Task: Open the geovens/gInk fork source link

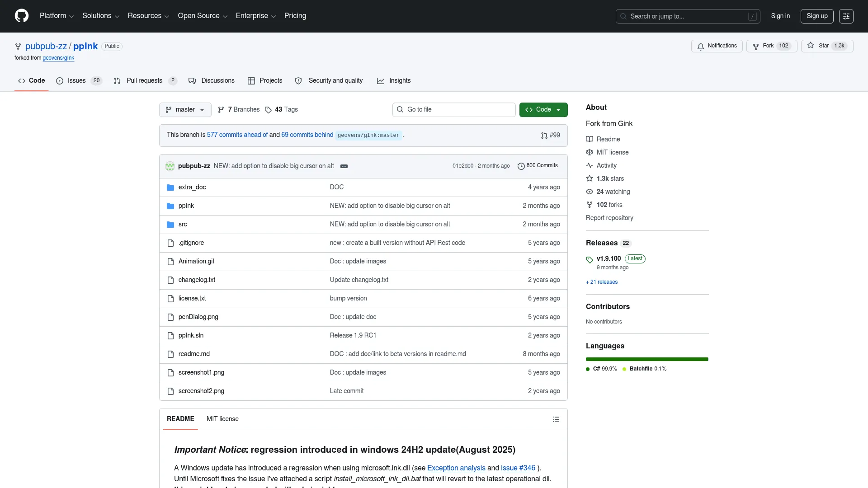Action: 58,58
